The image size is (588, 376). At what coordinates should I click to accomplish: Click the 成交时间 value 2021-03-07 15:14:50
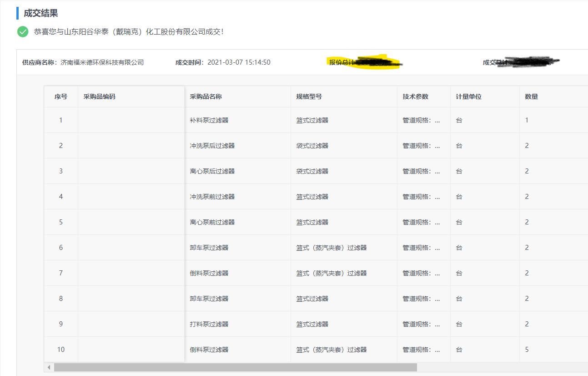(x=239, y=62)
